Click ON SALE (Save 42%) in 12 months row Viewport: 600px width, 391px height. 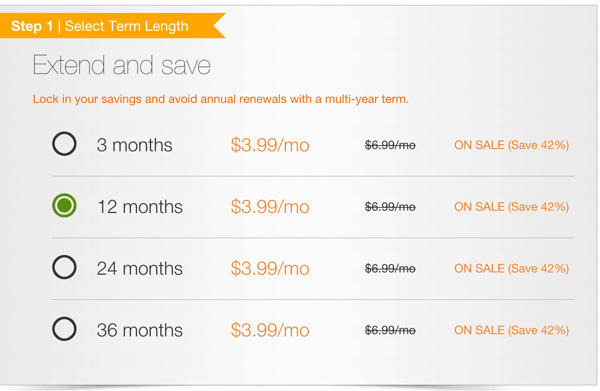(x=512, y=207)
